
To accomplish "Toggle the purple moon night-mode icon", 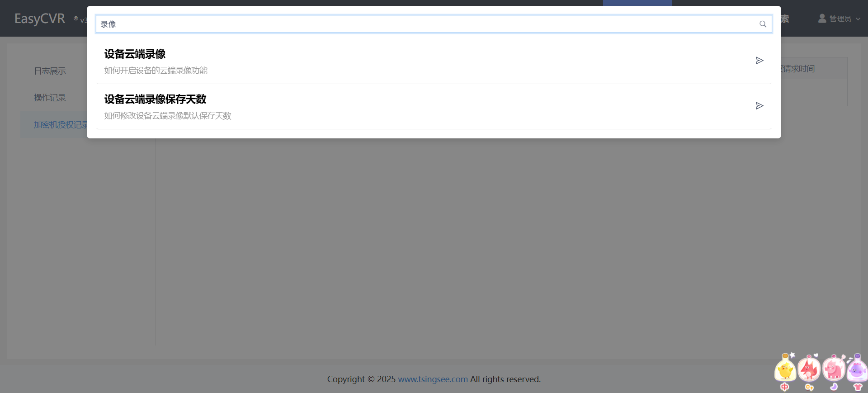I will tap(834, 387).
